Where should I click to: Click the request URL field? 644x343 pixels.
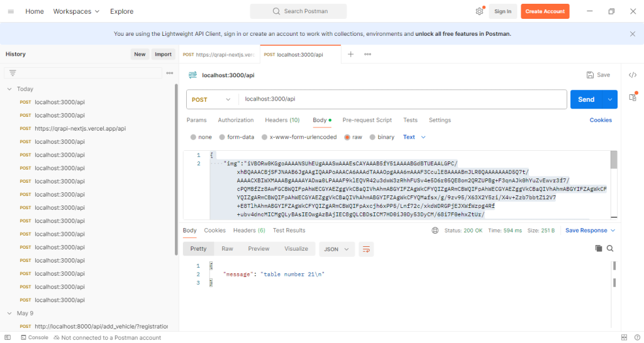402,99
